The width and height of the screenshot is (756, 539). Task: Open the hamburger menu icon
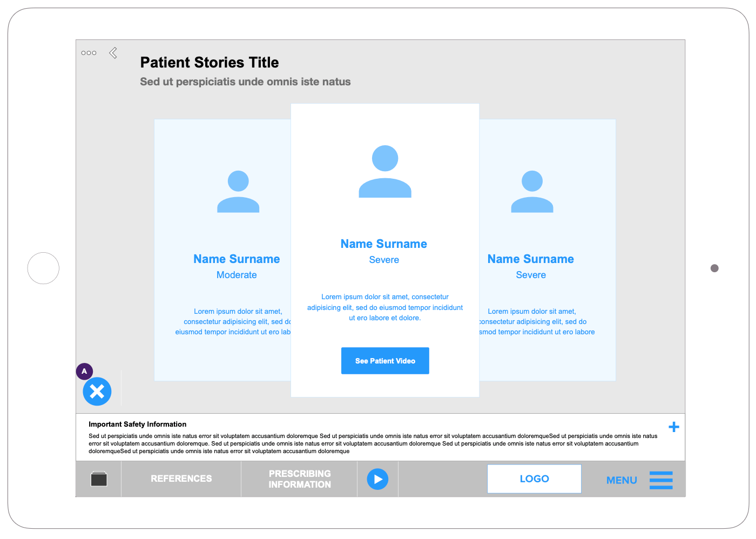point(661,480)
